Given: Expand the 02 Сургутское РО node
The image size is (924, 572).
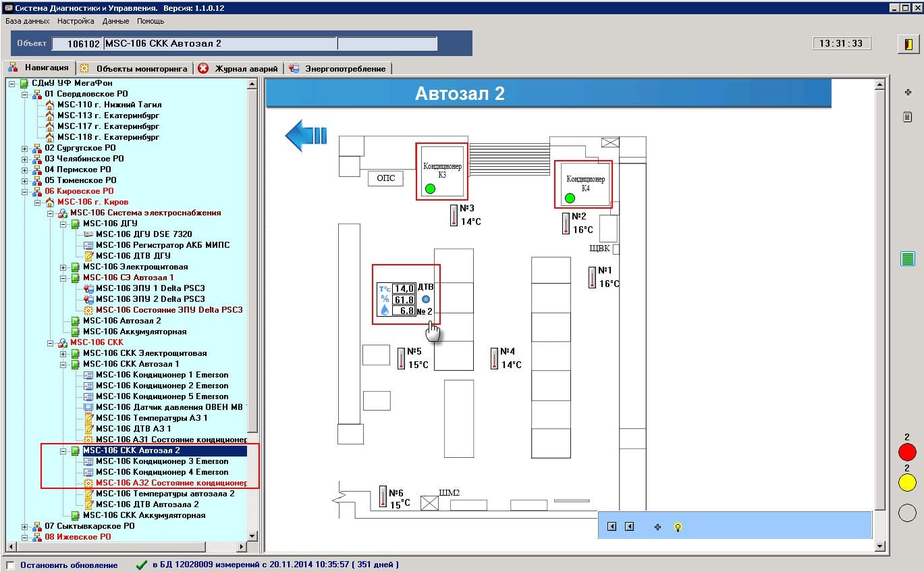Looking at the screenshot, I should click(25, 148).
